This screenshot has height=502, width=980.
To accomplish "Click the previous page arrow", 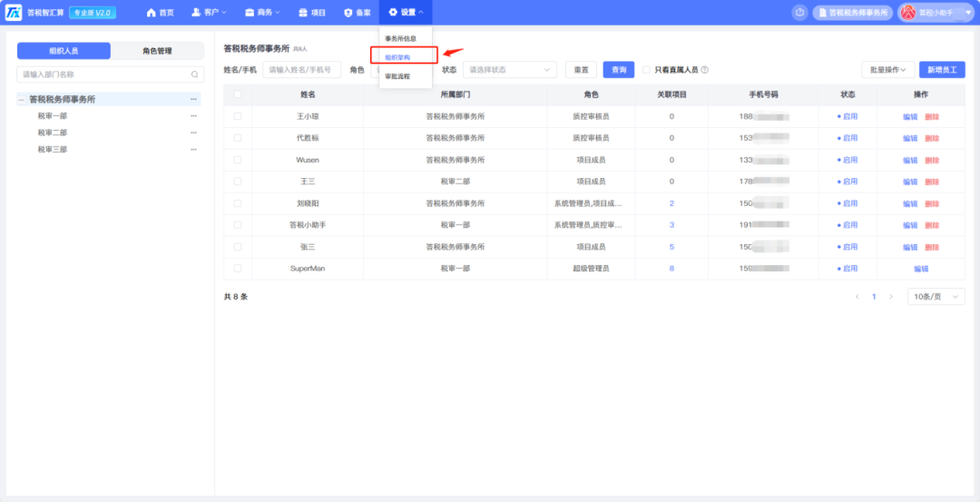I will (x=857, y=296).
